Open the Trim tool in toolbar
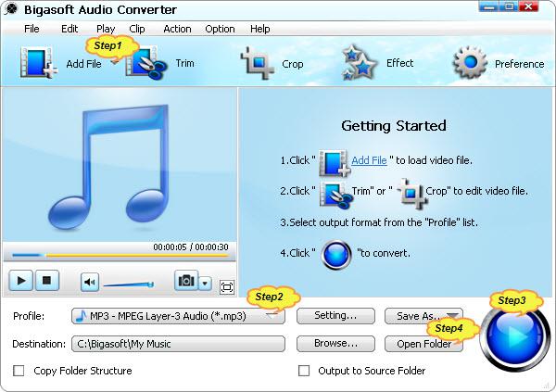Viewport: 556px width, 392px height. click(145, 63)
